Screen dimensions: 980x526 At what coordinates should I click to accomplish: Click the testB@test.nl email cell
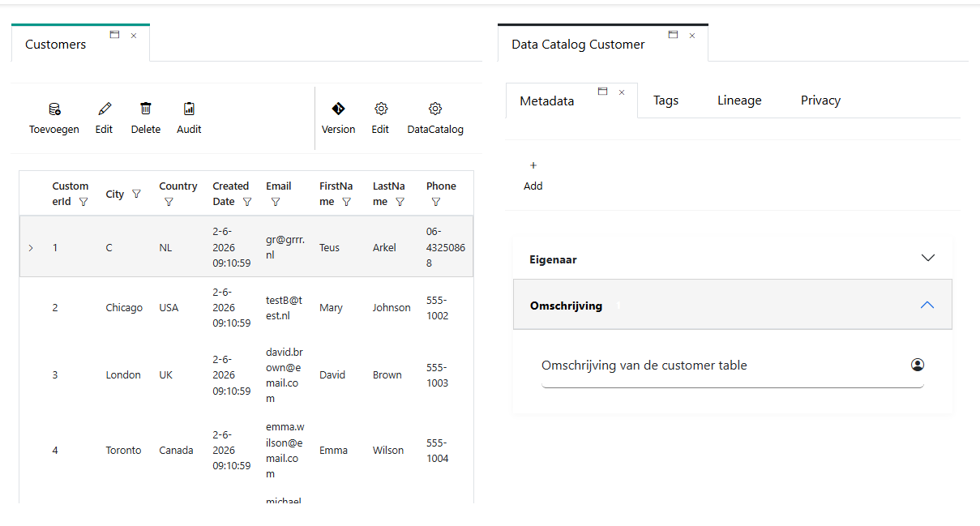point(284,308)
